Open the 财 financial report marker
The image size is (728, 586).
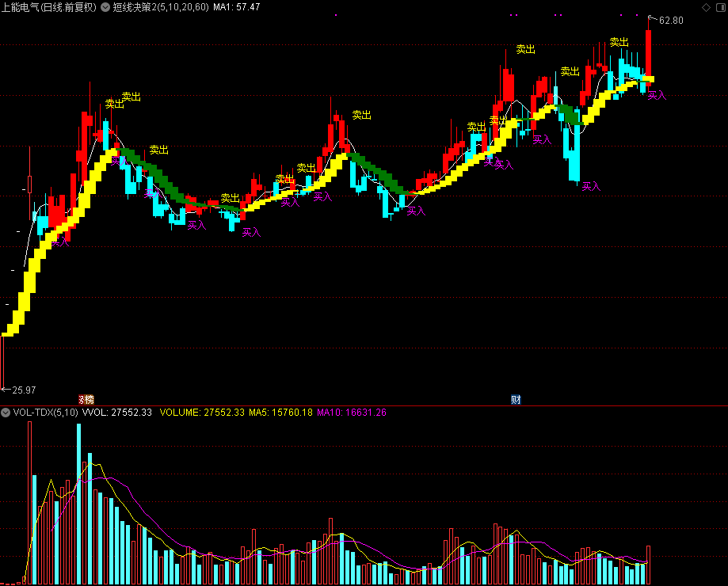[x=516, y=399]
